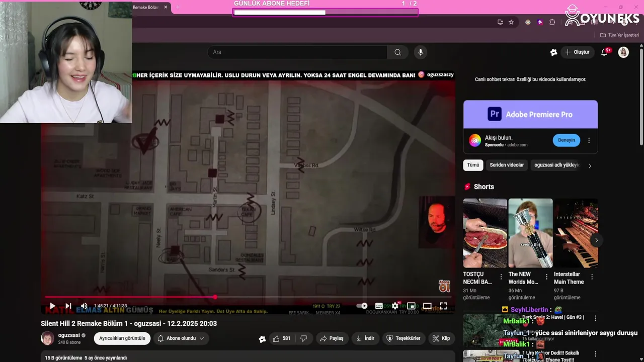Viewport: 644px width, 362px height.
Task: Select the Seriden videolar chip
Action: [x=507, y=165]
